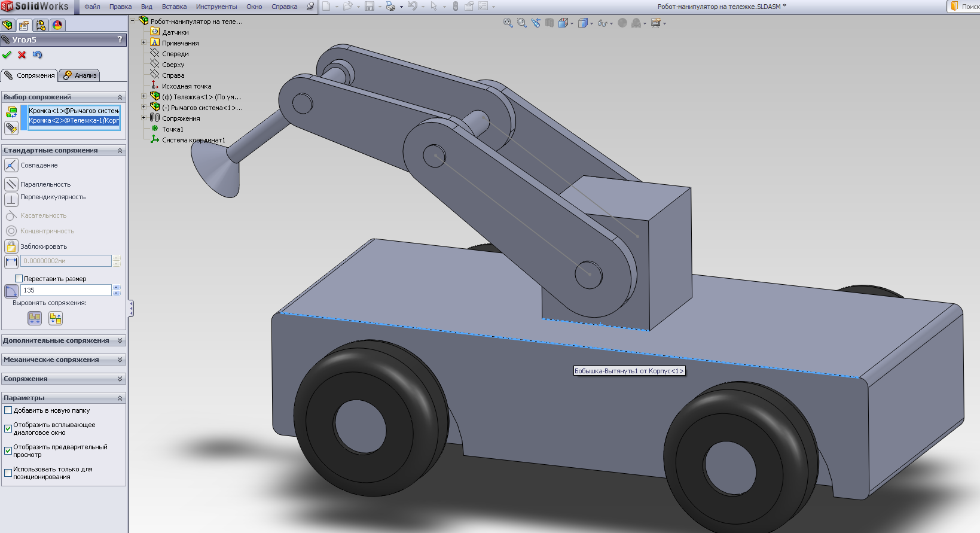Choose the Перпендикулярность mate icon
Viewport: 980px width, 533px height.
click(x=11, y=199)
